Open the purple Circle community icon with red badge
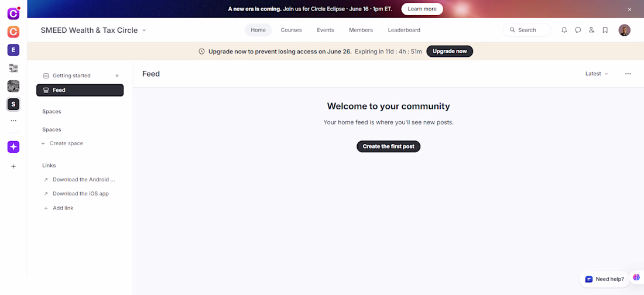Image resolution: width=644 pixels, height=295 pixels. pyautogui.click(x=13, y=13)
